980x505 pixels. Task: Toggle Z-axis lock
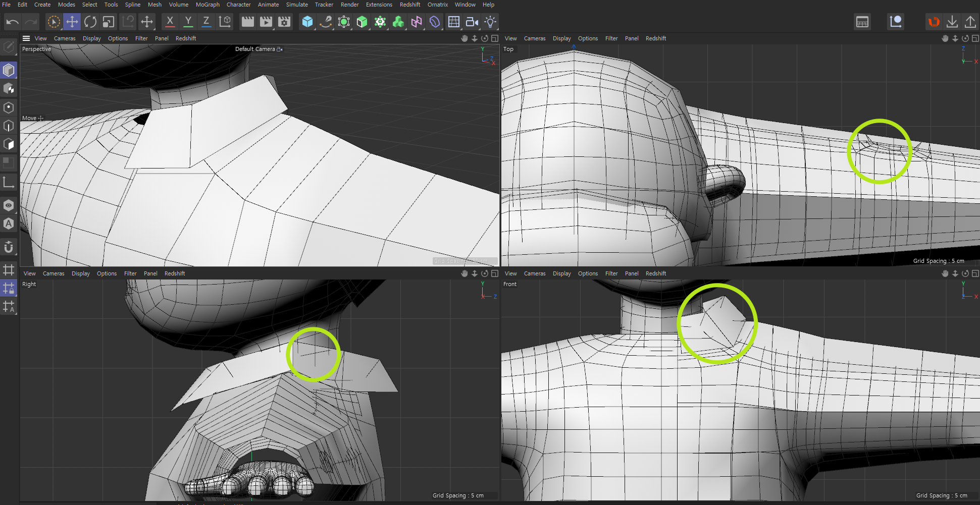206,22
